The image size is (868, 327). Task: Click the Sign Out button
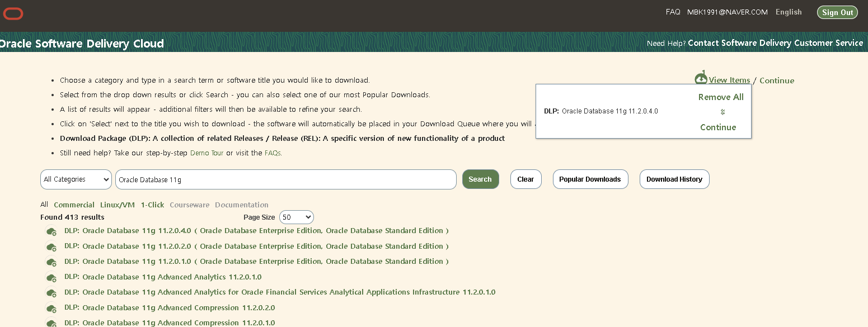(837, 12)
